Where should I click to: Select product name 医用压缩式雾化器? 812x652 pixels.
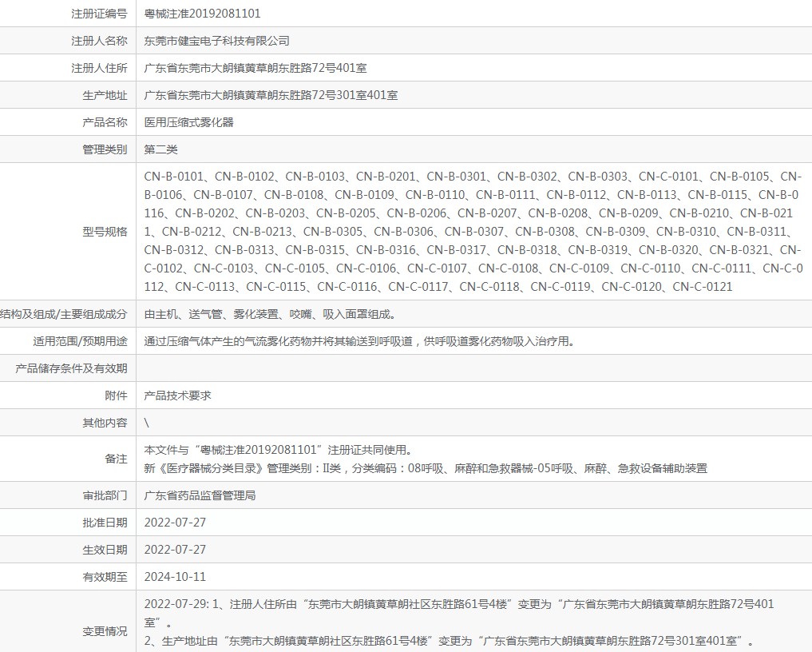pos(189,122)
